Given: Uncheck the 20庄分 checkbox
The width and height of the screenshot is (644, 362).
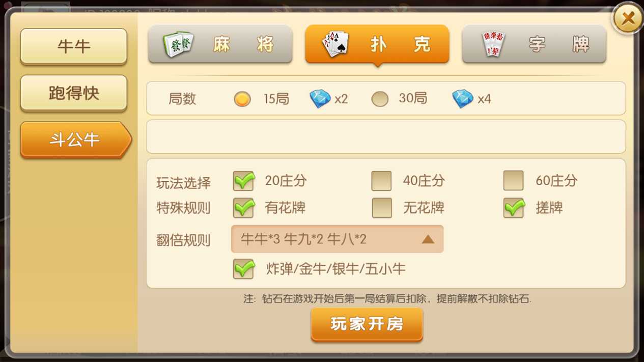Looking at the screenshot, I should tap(243, 180).
